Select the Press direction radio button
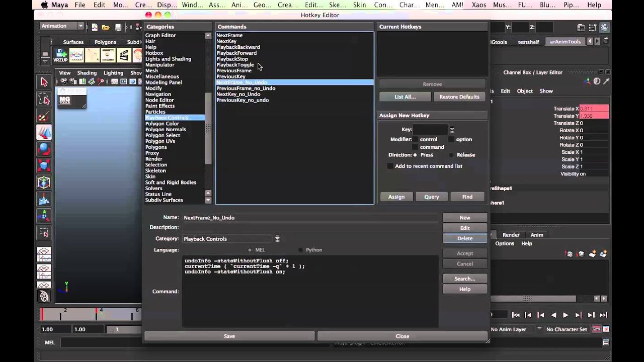Image resolution: width=644 pixels, height=362 pixels. [415, 155]
